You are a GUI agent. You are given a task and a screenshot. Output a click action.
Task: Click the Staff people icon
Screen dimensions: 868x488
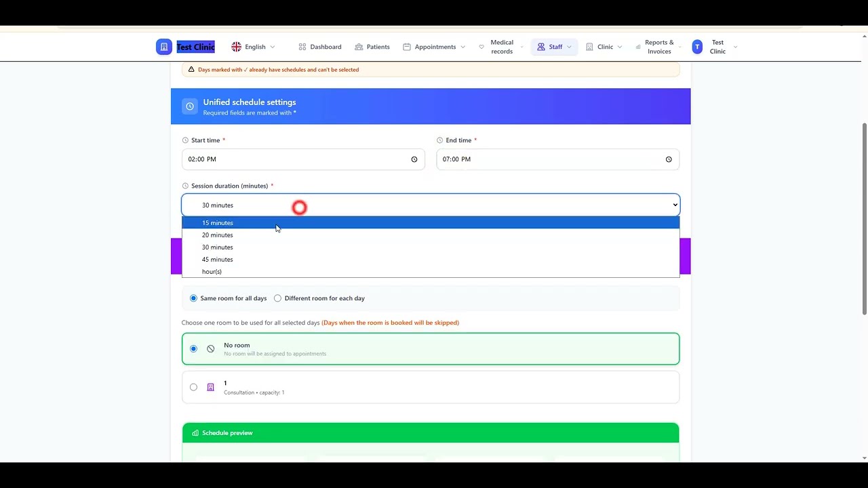541,47
